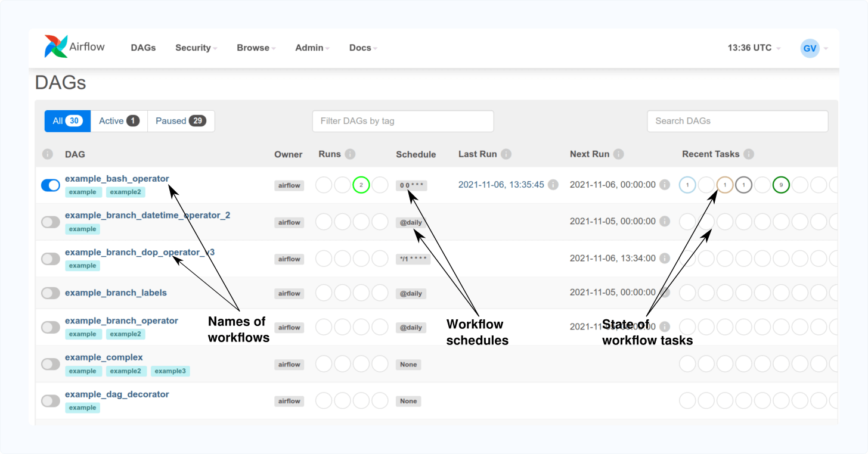Click green running-runs circle showing 2

361,185
